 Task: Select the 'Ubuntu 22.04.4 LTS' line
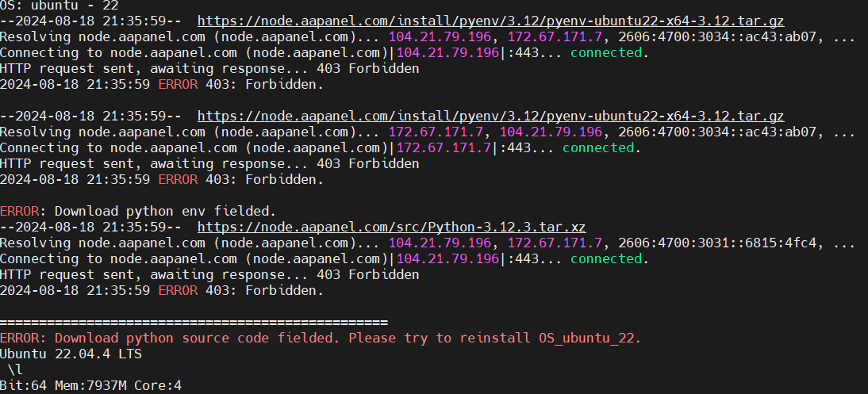[x=71, y=354]
